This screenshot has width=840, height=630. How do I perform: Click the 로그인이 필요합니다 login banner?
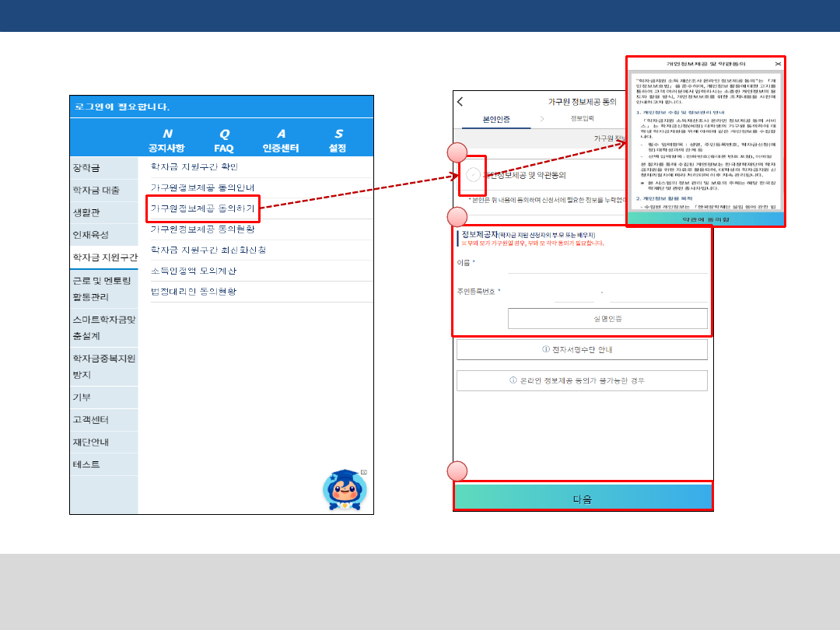[x=221, y=107]
